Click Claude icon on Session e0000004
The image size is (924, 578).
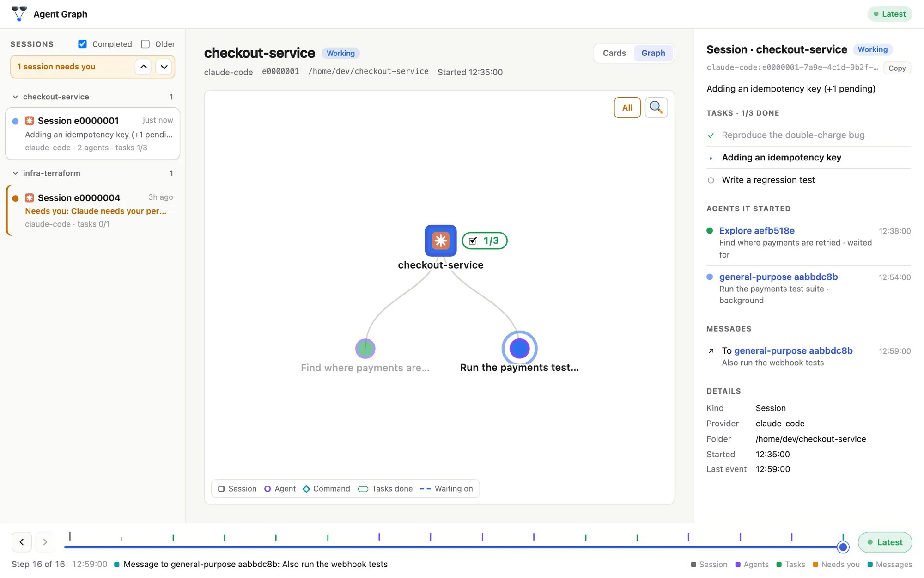(30, 198)
